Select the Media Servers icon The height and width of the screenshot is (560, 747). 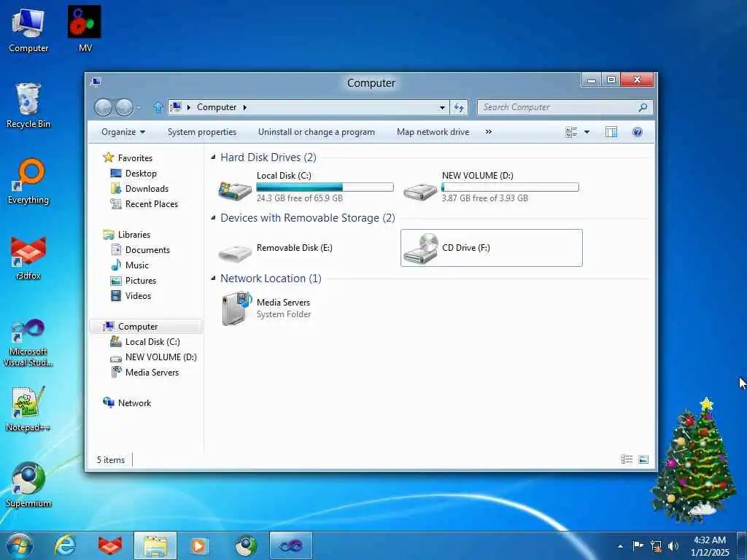coord(237,308)
